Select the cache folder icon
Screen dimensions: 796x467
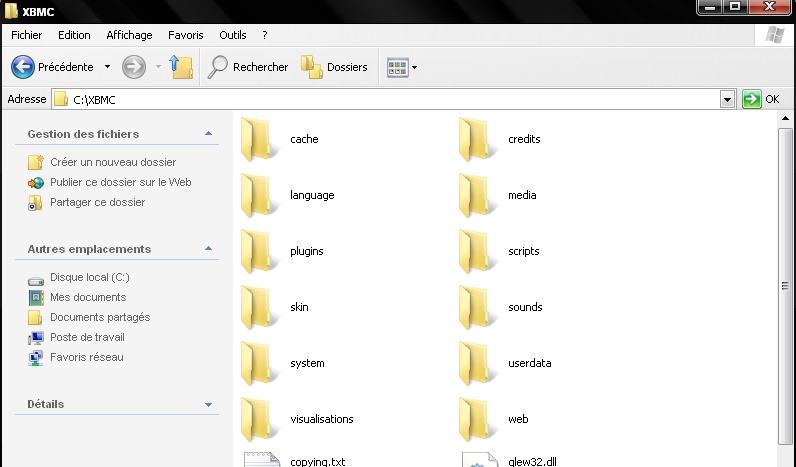point(259,139)
